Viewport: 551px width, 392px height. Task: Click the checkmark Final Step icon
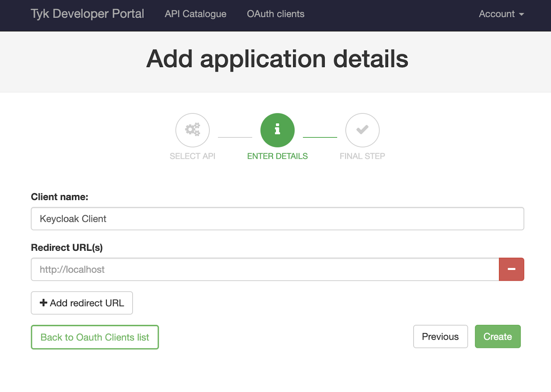[362, 130]
